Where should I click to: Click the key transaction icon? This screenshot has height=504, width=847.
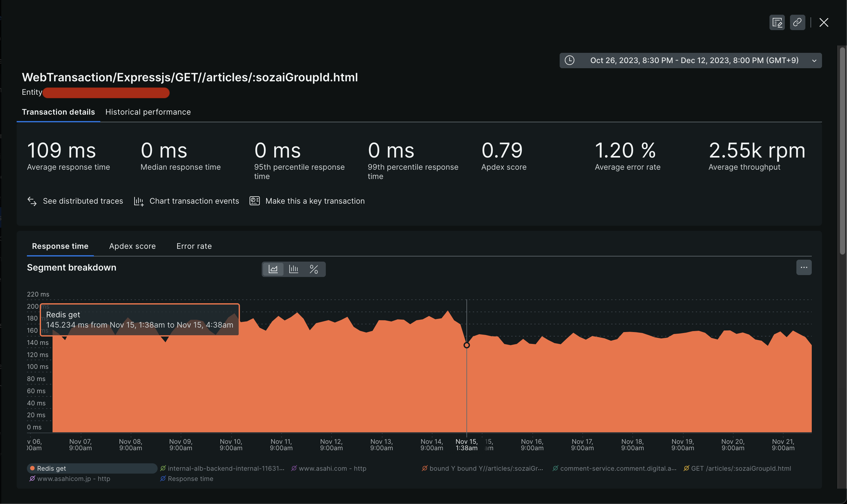coord(254,201)
